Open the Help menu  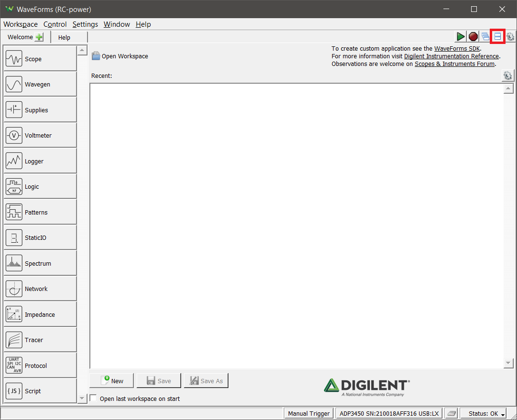pos(143,24)
